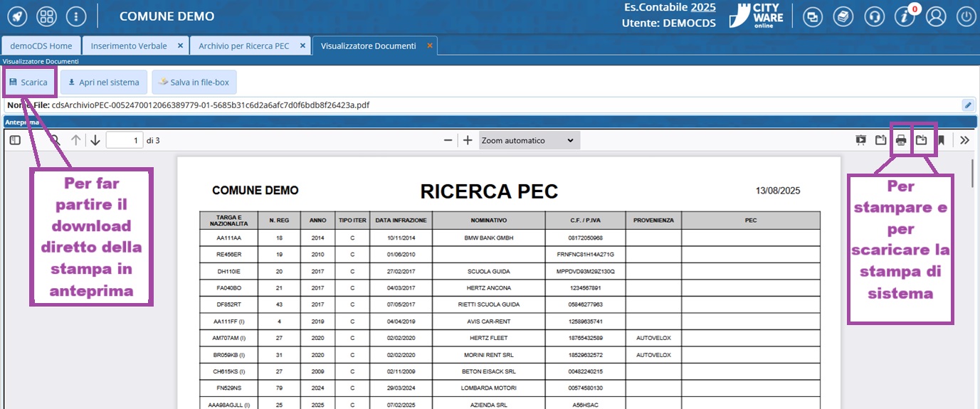The image size is (980, 409).
Task: Switch to the Archivio per Ricerca PEC tab
Action: (x=243, y=46)
